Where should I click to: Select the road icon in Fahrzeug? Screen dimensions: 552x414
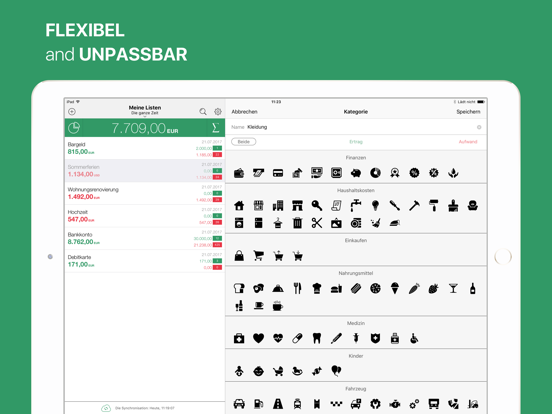(x=278, y=404)
